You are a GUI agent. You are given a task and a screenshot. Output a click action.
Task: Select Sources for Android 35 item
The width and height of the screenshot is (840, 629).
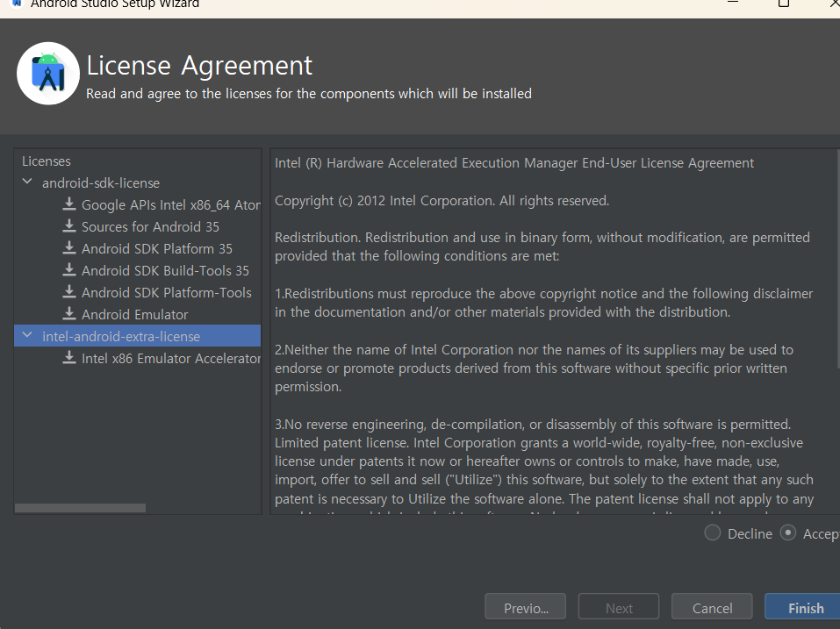point(151,227)
